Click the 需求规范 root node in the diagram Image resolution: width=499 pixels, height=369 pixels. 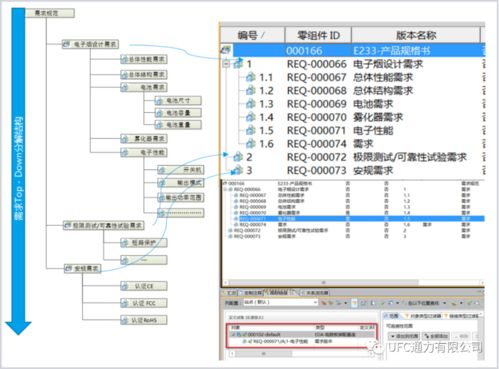50,13
